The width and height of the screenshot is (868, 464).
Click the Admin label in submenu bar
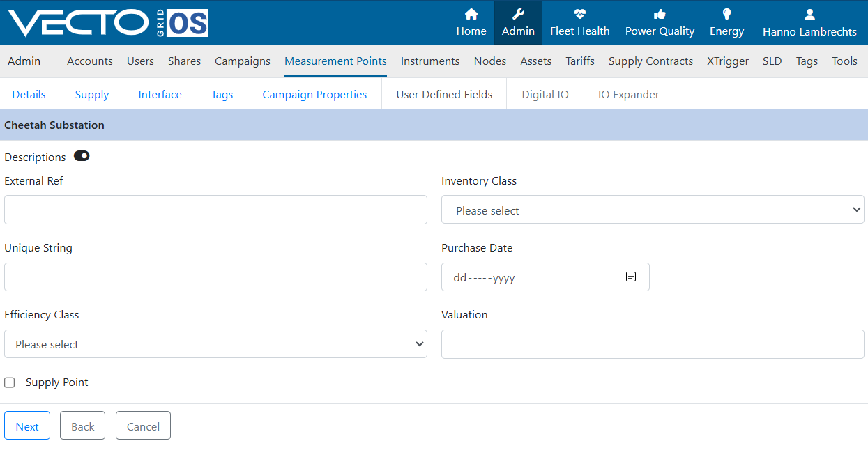[x=24, y=61]
